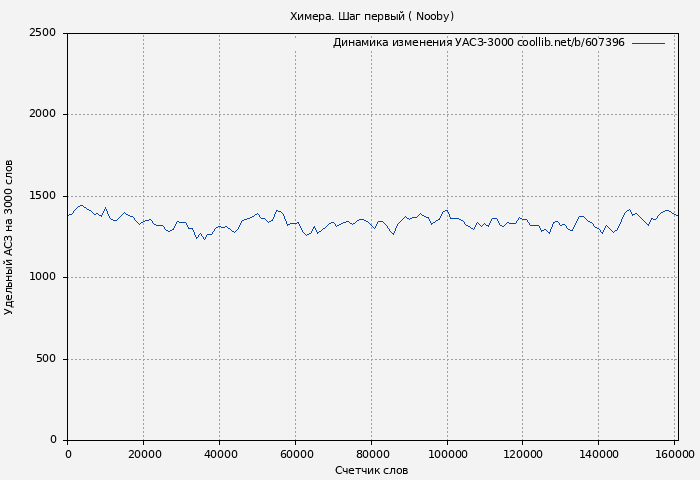Click the 1500 tick on the y-axis
Viewport: 700px width, 480px height.
coord(42,196)
